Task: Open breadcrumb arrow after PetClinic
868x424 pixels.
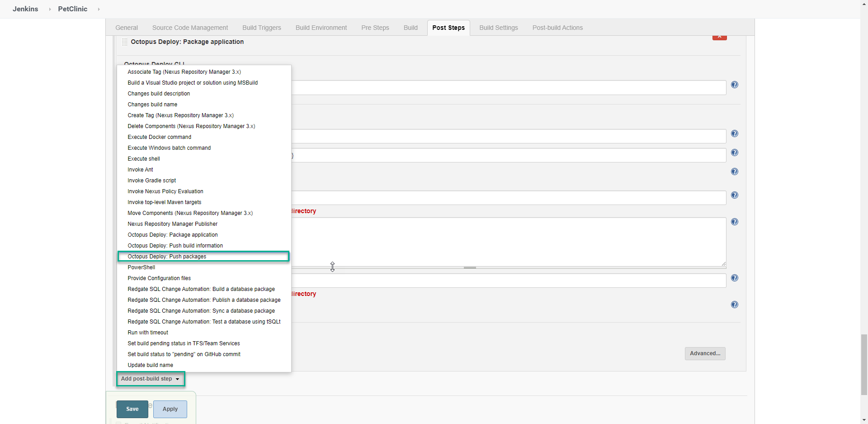Action: pyautogui.click(x=99, y=9)
